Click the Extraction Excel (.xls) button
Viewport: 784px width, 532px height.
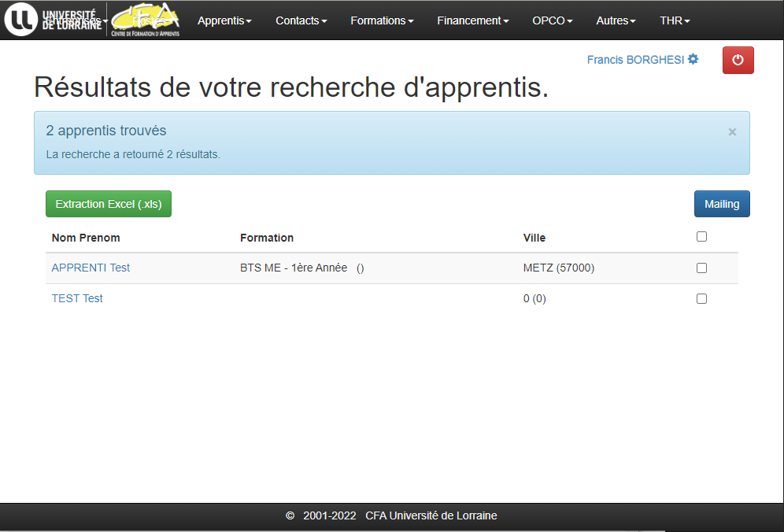[x=109, y=204]
